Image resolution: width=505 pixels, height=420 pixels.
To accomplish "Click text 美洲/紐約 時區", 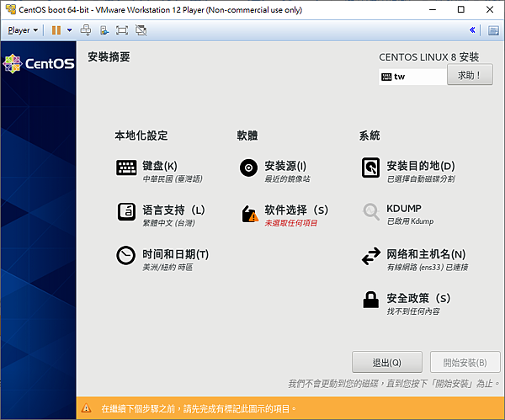I will 167,267.
